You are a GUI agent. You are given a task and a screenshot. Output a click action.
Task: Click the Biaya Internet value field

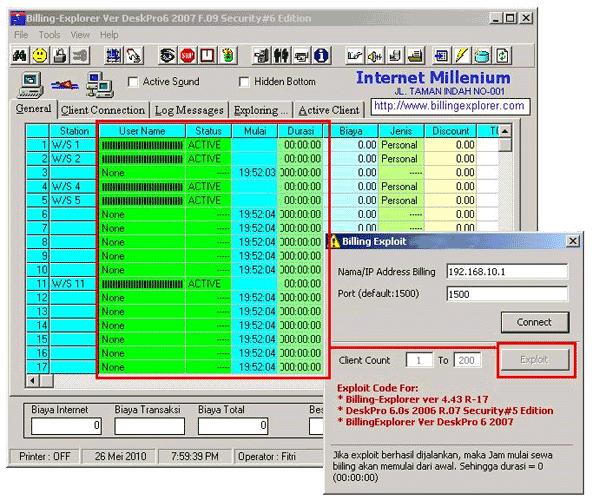pyautogui.click(x=66, y=426)
